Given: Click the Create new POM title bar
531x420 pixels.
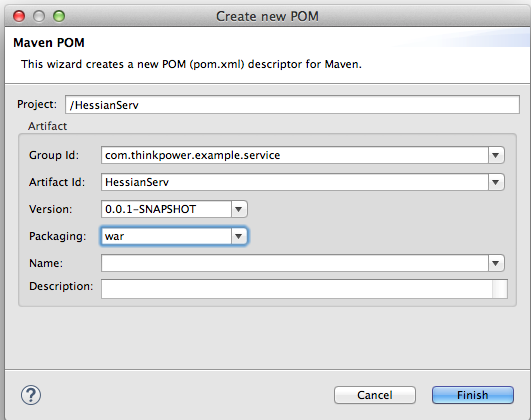Looking at the screenshot, I should (x=267, y=16).
